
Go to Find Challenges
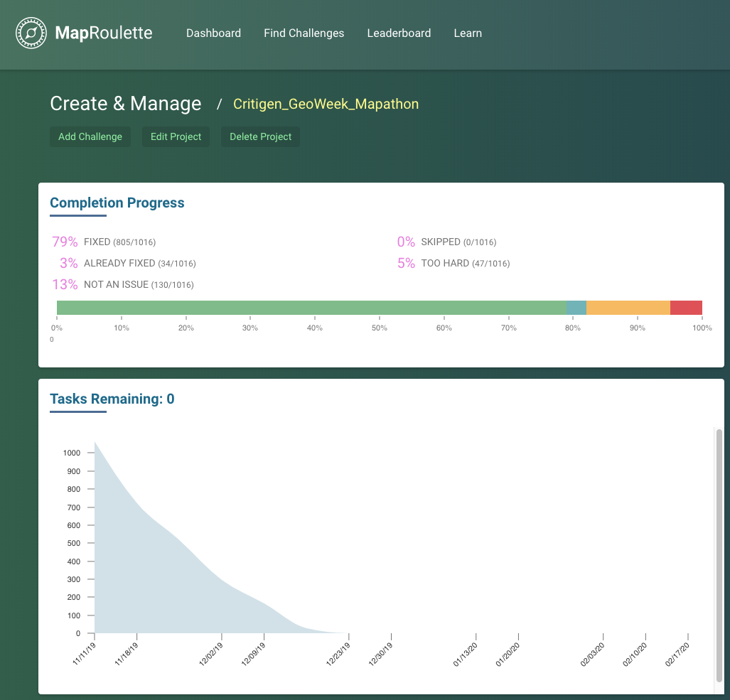[304, 33]
